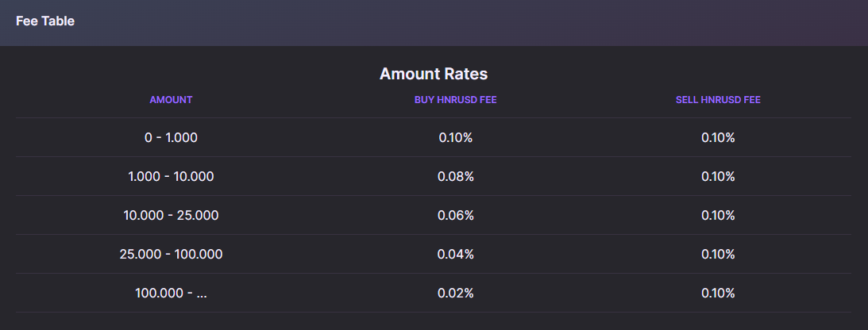Click sell fee for 100.000 - ... tier
This screenshot has height=330, width=868.
coord(718,293)
